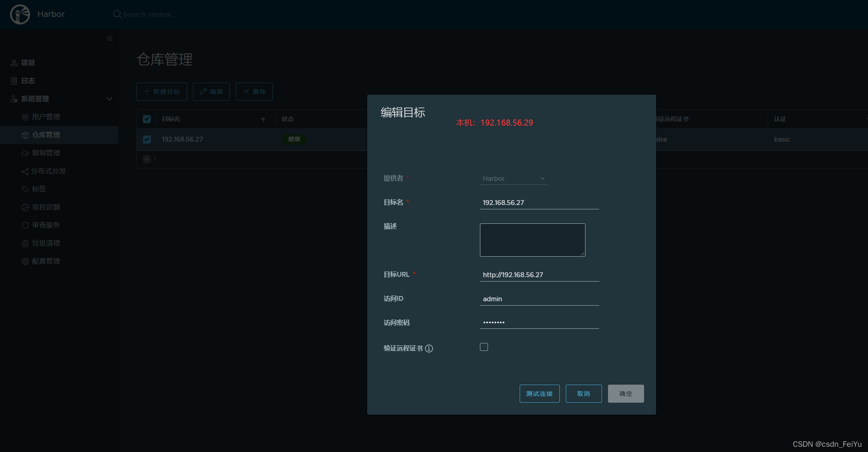Click the plus icon on 新建目标

pyautogui.click(x=147, y=91)
